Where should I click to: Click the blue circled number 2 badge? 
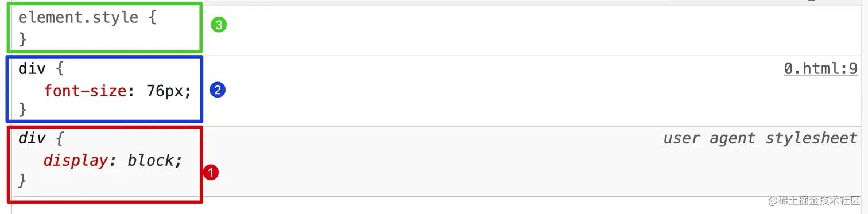tap(218, 90)
